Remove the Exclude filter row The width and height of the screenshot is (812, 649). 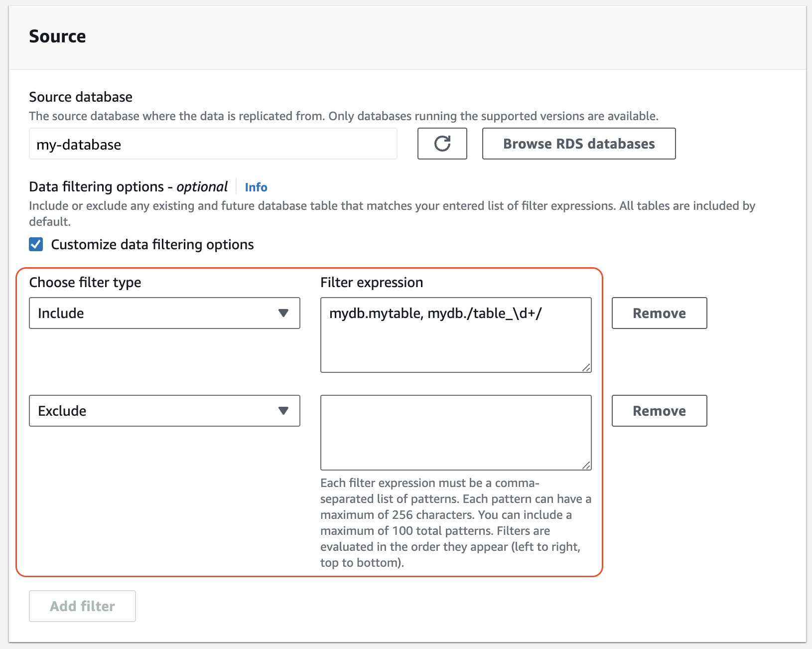coord(659,411)
